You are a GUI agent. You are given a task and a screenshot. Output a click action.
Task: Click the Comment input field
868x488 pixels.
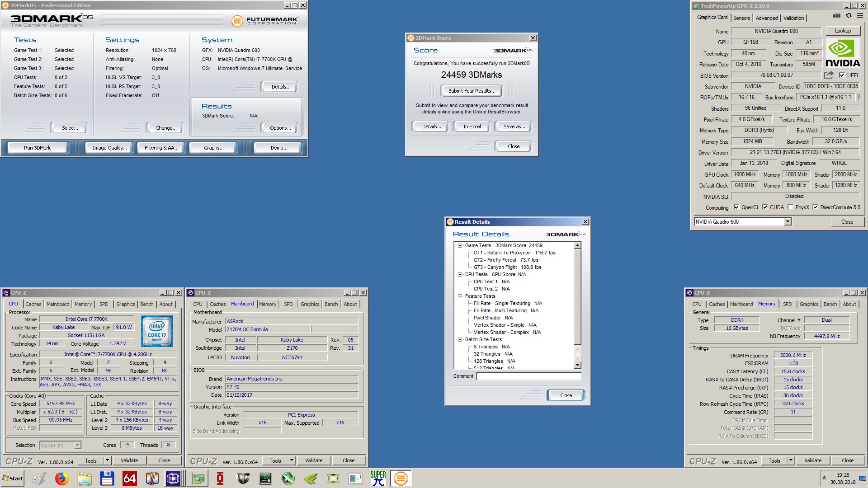coord(528,376)
